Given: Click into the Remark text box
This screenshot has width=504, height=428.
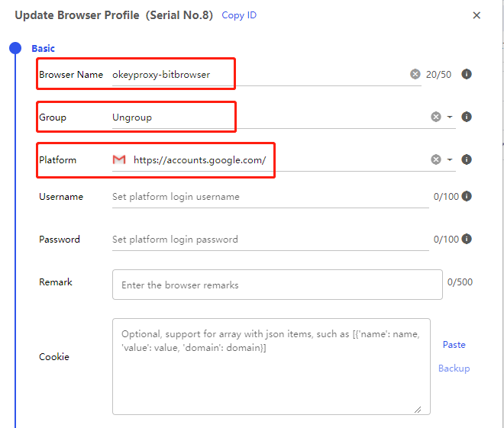Looking at the screenshot, I should coord(276,285).
